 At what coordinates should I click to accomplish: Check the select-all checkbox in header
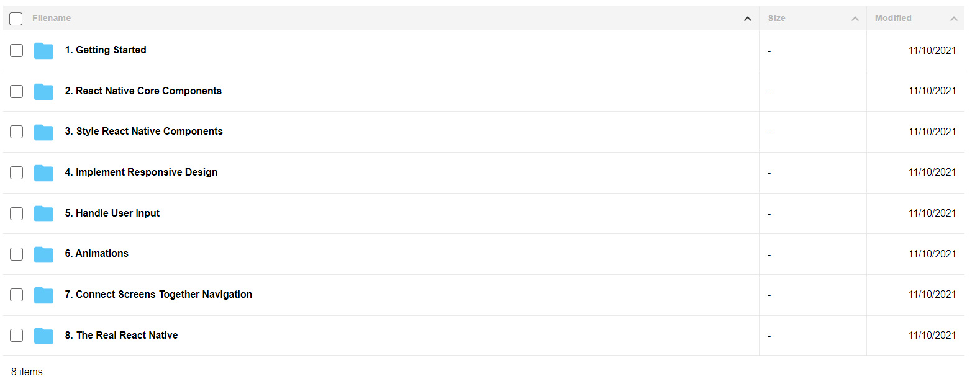(x=16, y=19)
